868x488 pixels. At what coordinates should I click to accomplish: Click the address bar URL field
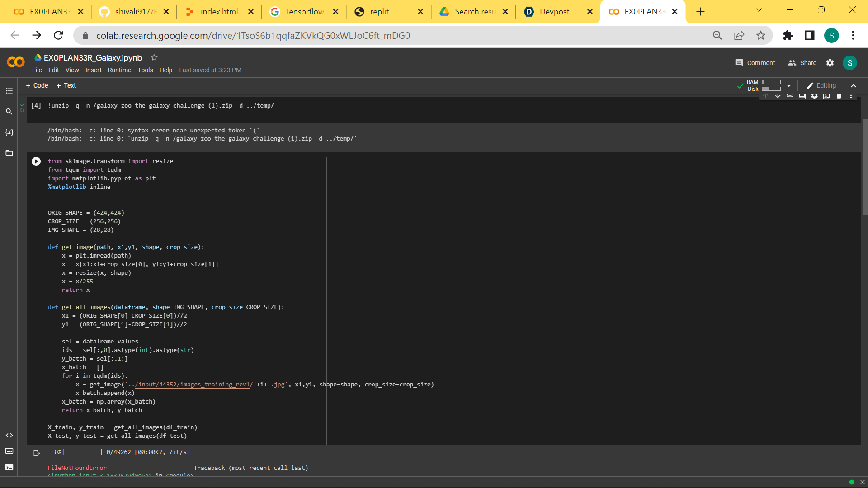click(253, 35)
